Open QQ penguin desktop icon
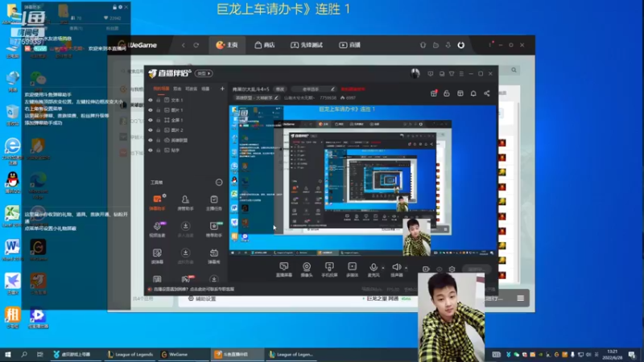 click(x=13, y=183)
